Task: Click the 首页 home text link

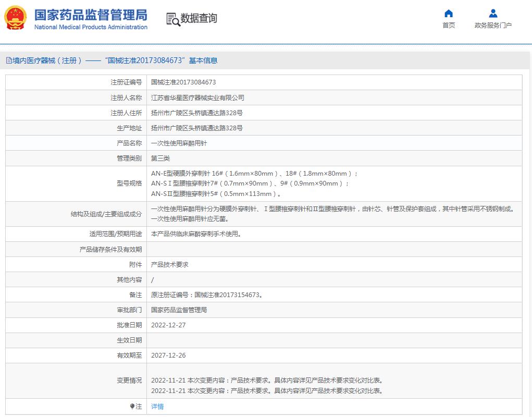Action: (x=448, y=25)
